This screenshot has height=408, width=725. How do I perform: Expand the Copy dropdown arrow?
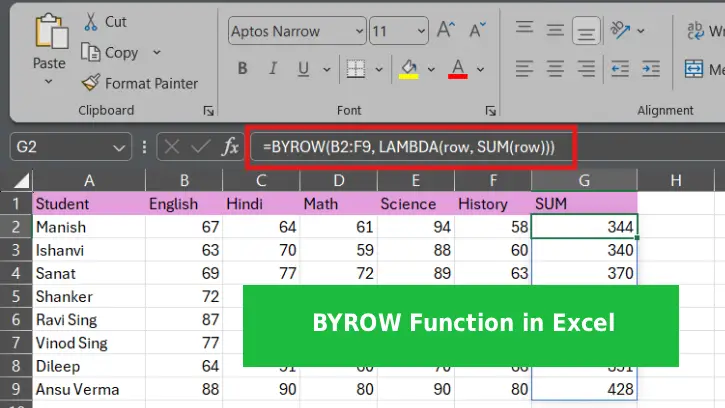[x=157, y=52]
